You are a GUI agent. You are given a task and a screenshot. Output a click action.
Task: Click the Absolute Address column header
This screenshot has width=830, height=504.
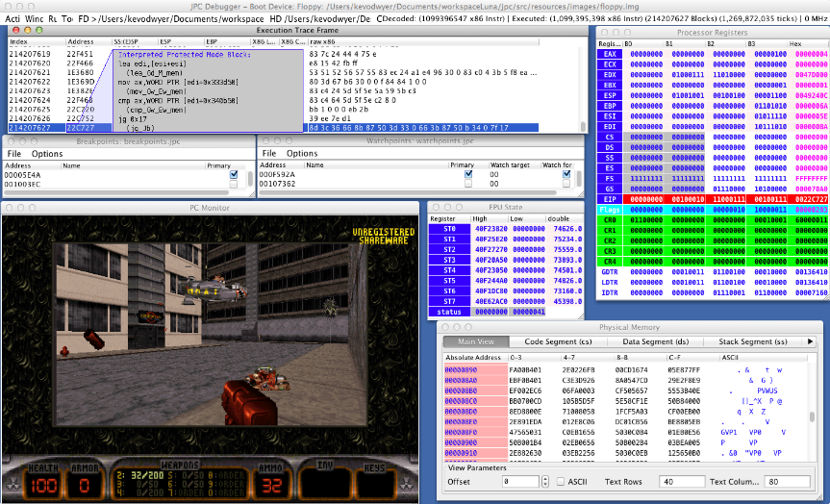[x=475, y=358]
